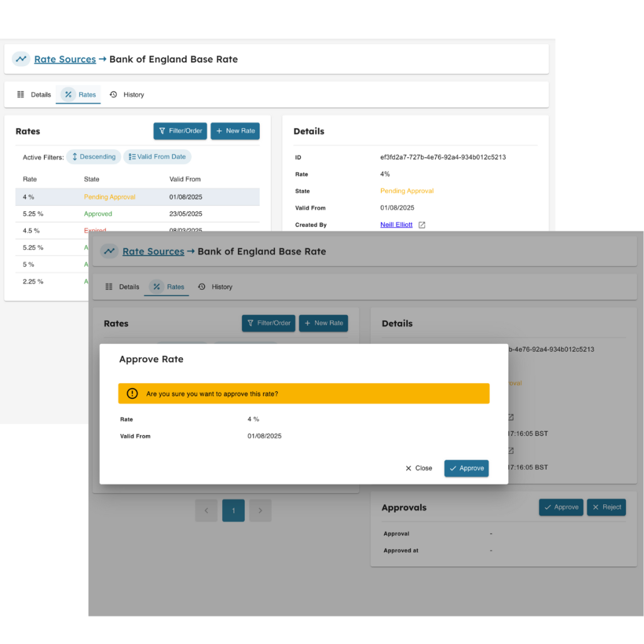The image size is (644, 644).
Task: Select the Rates tab in the back window
Action: (79, 94)
